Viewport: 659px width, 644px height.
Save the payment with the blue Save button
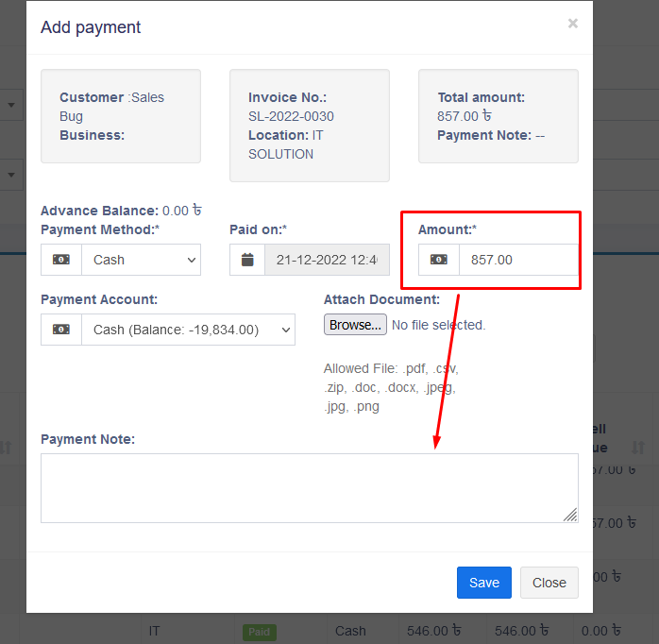pyautogui.click(x=484, y=583)
